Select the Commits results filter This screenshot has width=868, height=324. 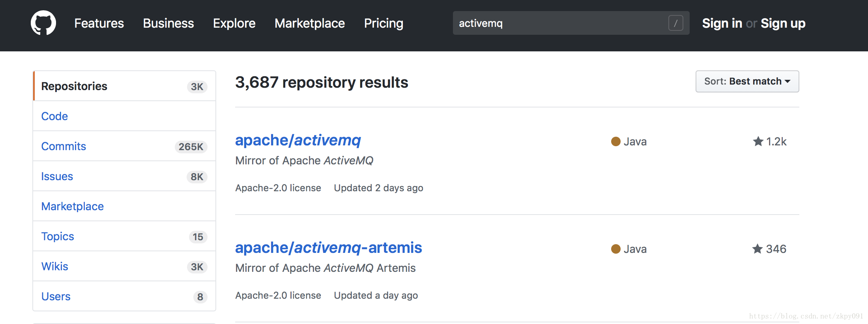64,146
